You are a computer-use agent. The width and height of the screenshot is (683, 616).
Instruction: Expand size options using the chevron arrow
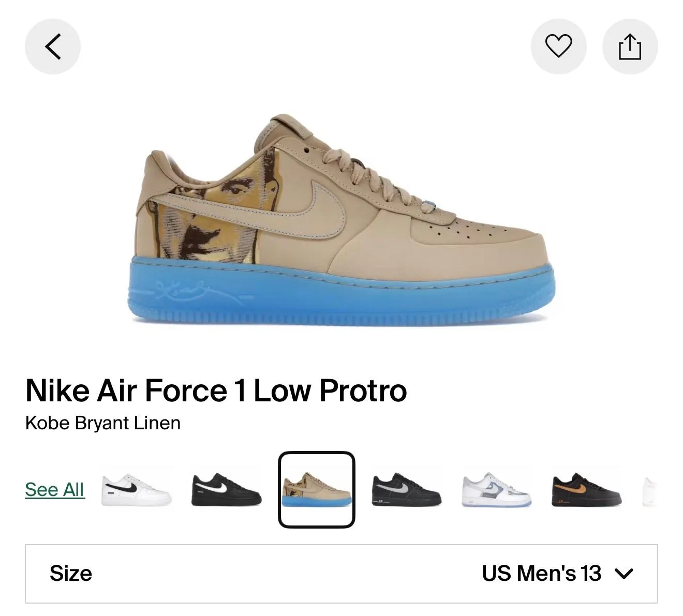point(623,574)
